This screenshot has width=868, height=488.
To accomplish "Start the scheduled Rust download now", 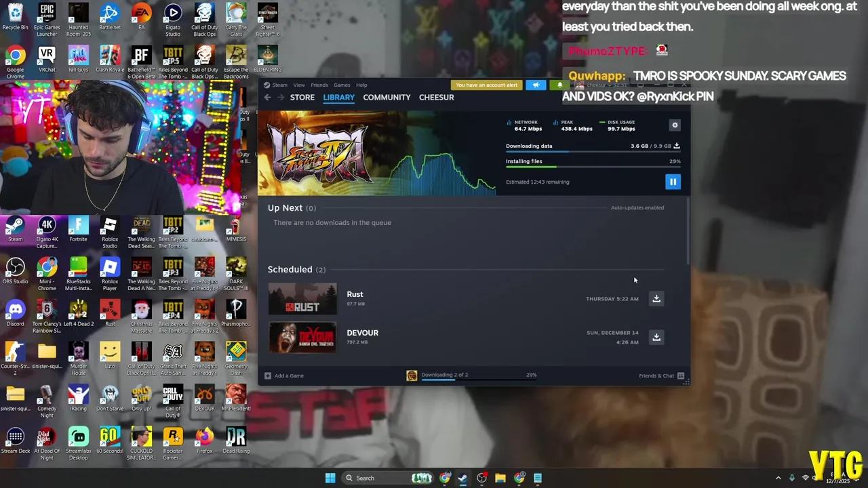I will (656, 298).
